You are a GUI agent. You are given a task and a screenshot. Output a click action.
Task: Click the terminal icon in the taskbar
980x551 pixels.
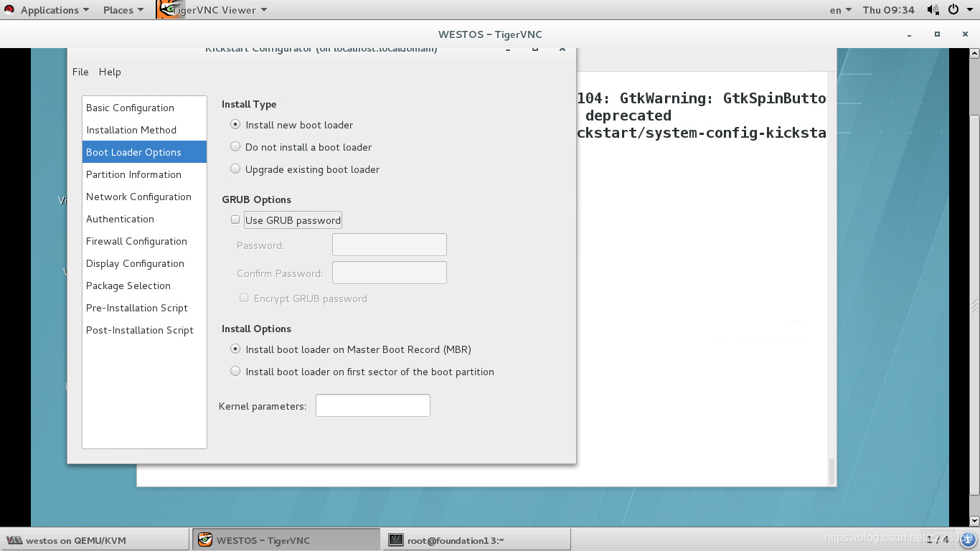[396, 540]
